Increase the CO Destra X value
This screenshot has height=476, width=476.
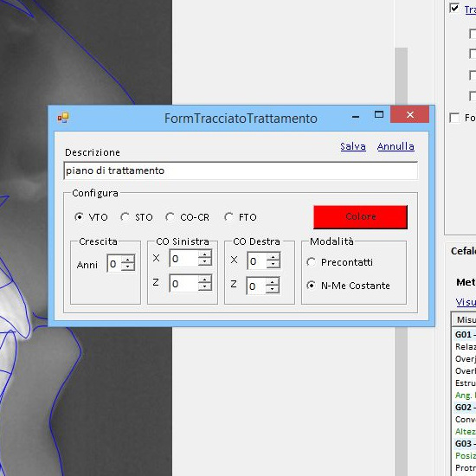[273, 257]
